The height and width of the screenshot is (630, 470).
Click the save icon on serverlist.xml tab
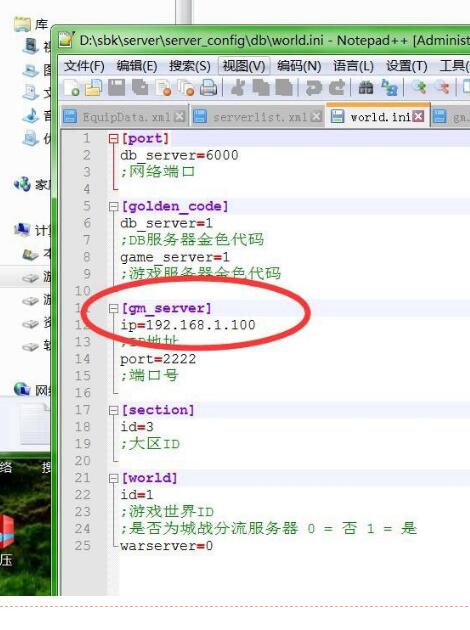pyautogui.click(x=200, y=117)
